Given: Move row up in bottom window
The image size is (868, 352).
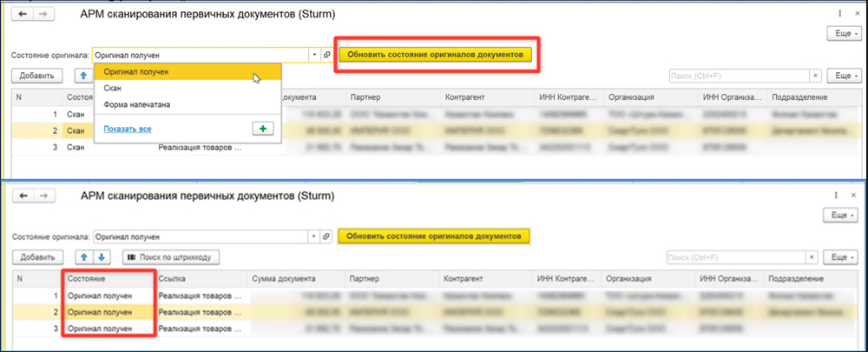Looking at the screenshot, I should coord(84,257).
